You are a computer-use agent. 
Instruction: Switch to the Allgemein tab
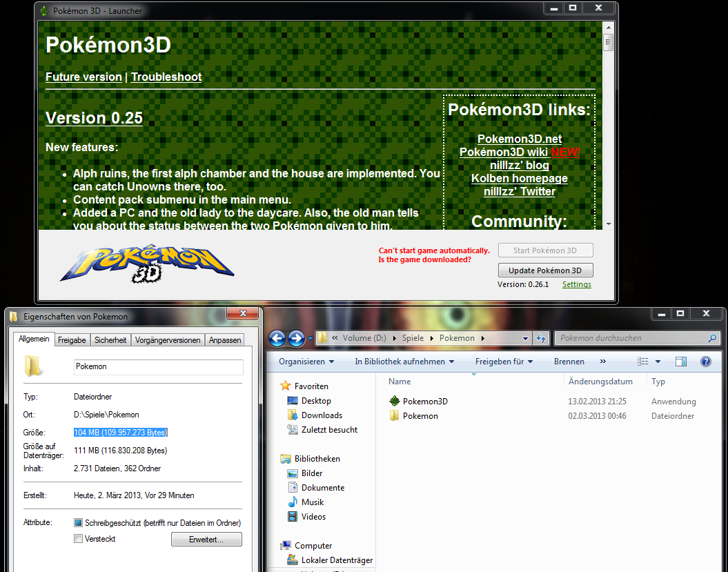click(34, 339)
